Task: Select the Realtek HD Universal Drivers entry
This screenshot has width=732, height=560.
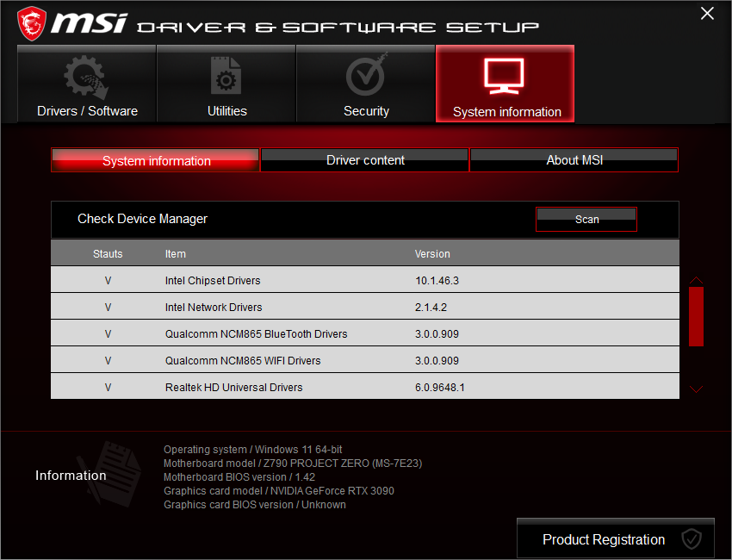Action: tap(233, 387)
